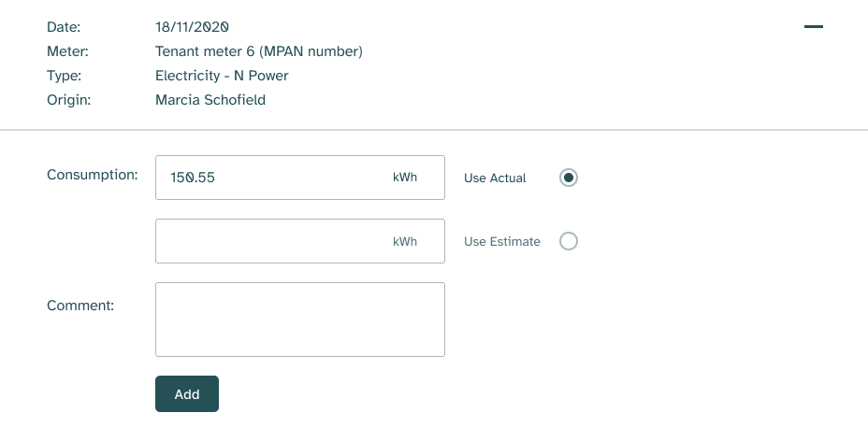Click the empty estimate consumption field
Screen dimensions: 868x427
click(x=271, y=241)
